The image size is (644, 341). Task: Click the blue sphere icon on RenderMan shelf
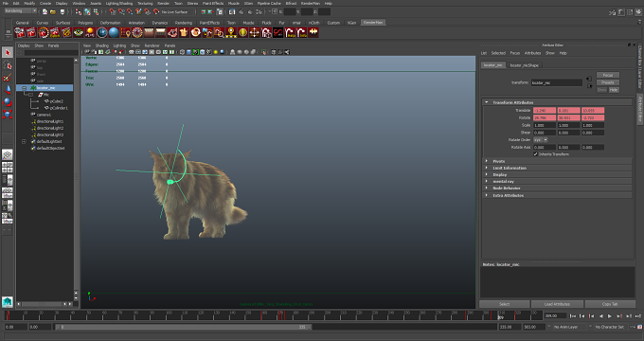tap(114, 32)
